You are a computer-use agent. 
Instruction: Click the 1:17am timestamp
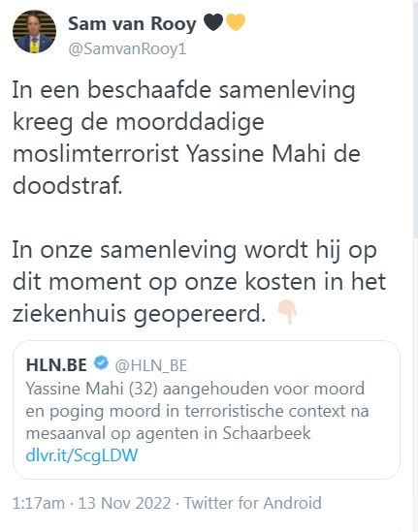coord(39,503)
